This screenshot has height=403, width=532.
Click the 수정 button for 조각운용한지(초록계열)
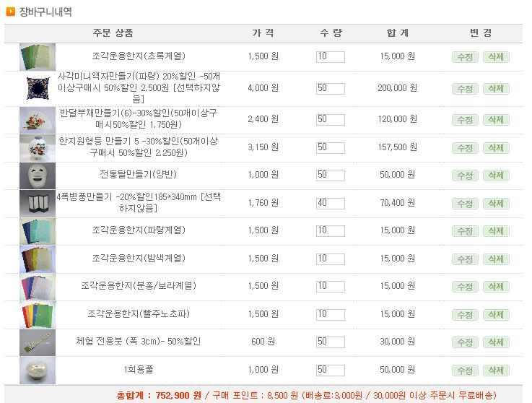tap(465, 57)
